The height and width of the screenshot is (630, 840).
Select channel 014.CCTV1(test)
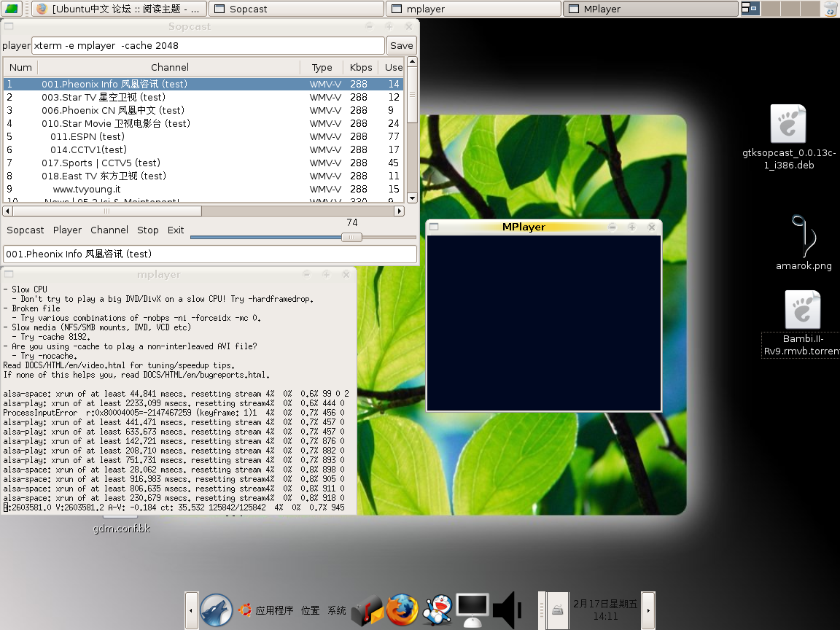tap(203, 149)
